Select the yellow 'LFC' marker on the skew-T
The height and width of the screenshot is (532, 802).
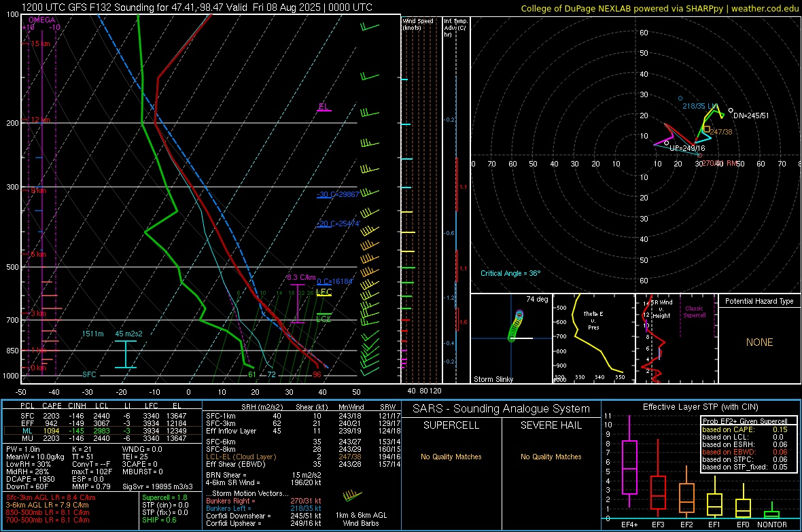point(324,292)
